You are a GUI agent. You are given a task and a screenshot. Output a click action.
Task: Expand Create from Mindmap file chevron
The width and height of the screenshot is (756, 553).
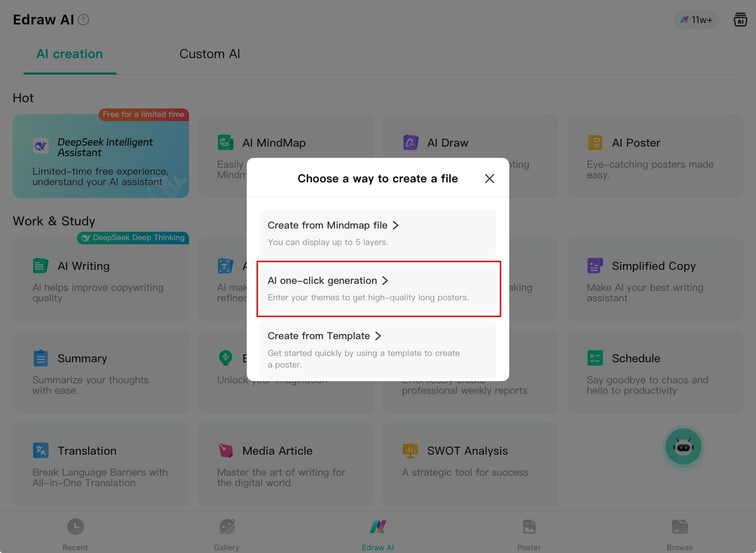pos(395,225)
